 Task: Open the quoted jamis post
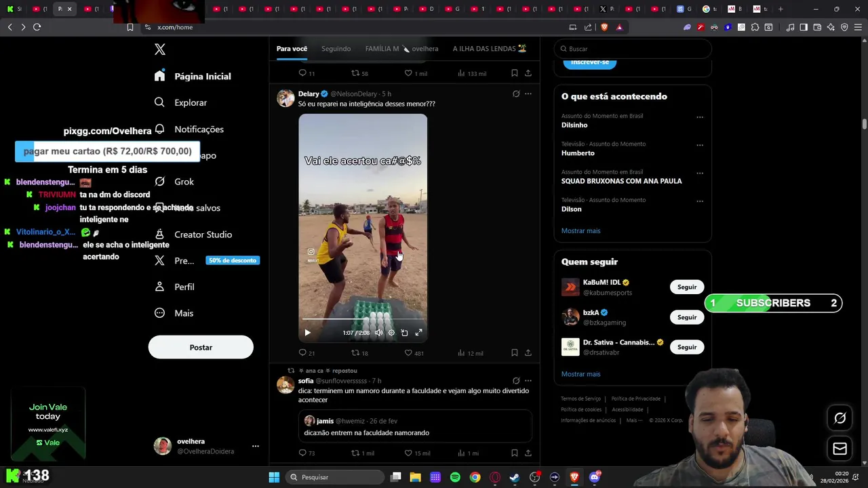pos(414,427)
